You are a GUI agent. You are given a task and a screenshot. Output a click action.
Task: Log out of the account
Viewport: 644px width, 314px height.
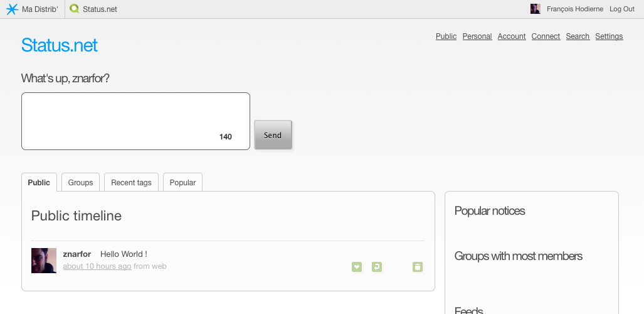point(622,9)
